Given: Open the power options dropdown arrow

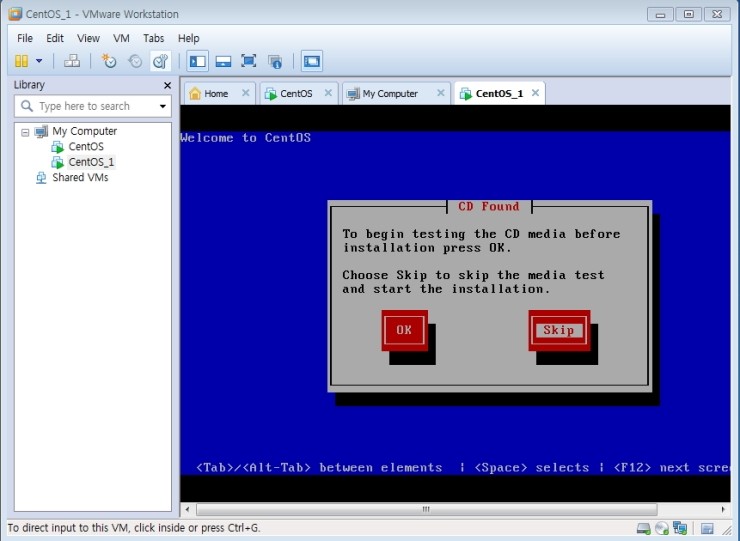Looking at the screenshot, I should pyautogui.click(x=39, y=61).
